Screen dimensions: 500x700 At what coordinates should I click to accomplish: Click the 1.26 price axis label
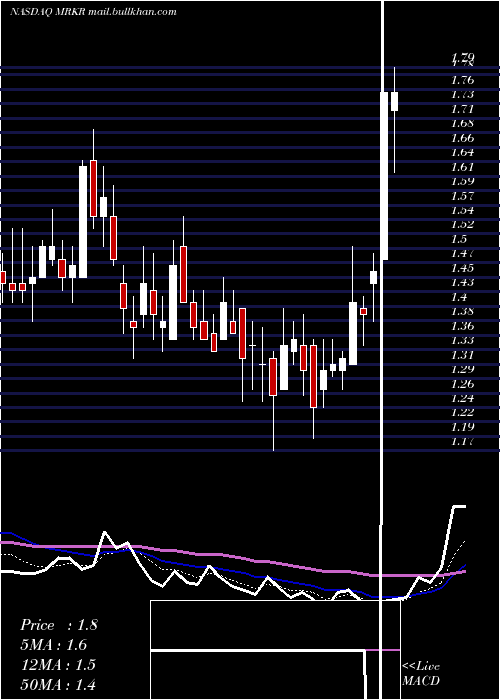click(x=462, y=384)
